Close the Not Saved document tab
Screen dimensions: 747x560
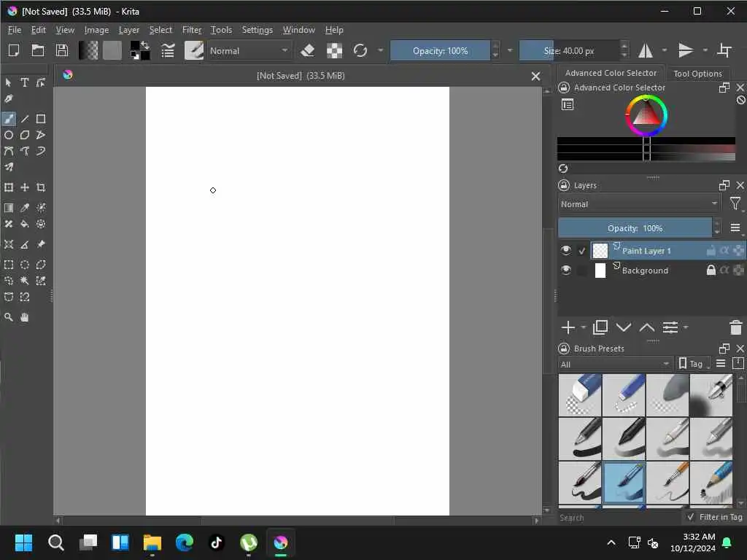[x=535, y=76]
